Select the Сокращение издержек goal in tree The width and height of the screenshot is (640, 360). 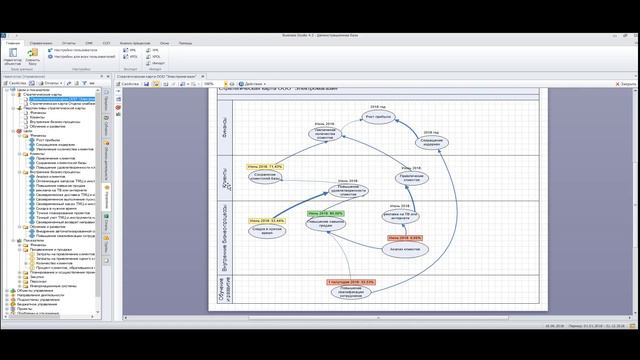pyautogui.click(x=55, y=144)
